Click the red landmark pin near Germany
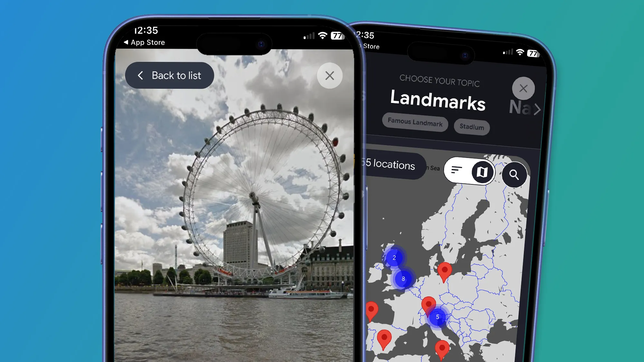This screenshot has width=644, height=362. (x=444, y=271)
